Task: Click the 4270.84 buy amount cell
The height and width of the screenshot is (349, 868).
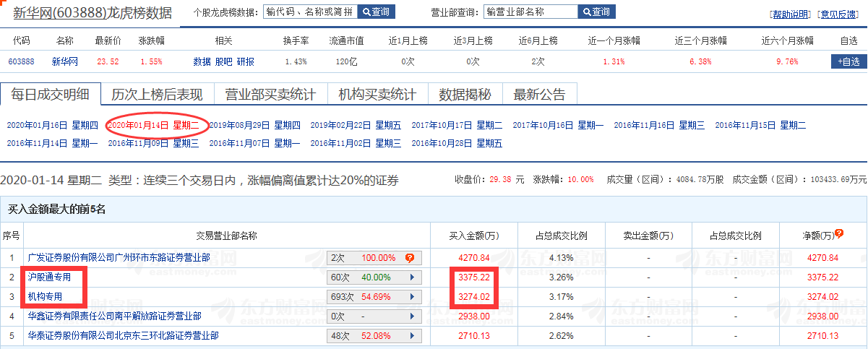Action: pyautogui.click(x=474, y=258)
